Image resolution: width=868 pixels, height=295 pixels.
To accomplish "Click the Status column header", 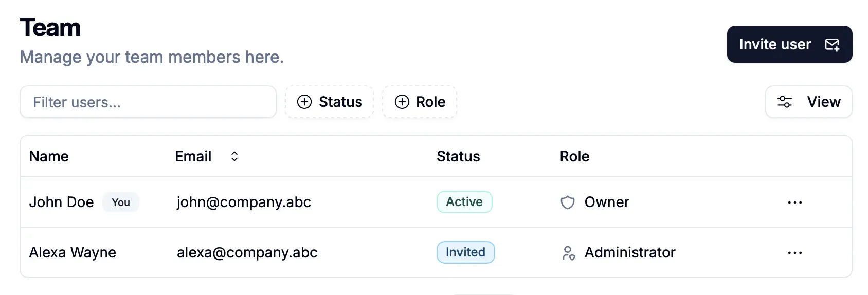I will tap(458, 157).
